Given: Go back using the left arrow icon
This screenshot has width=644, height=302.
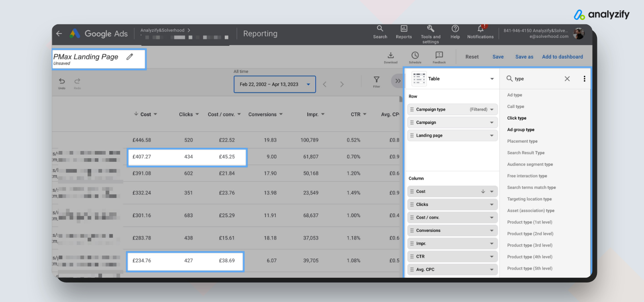Looking at the screenshot, I should (59, 34).
